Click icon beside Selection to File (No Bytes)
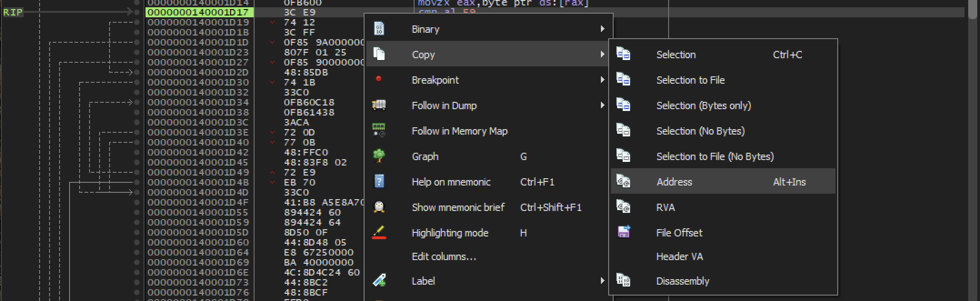 (x=623, y=156)
